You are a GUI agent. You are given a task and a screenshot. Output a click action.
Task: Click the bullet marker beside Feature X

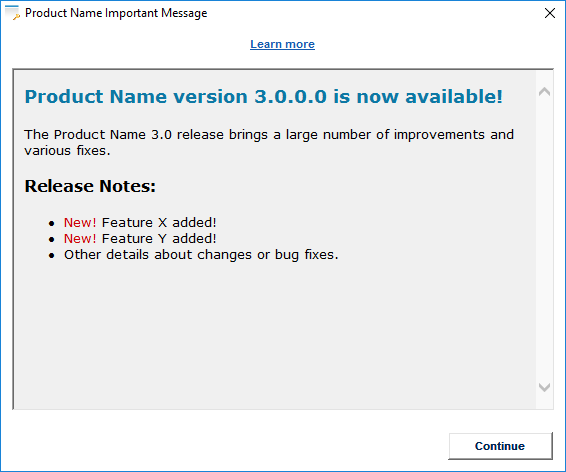(52, 223)
